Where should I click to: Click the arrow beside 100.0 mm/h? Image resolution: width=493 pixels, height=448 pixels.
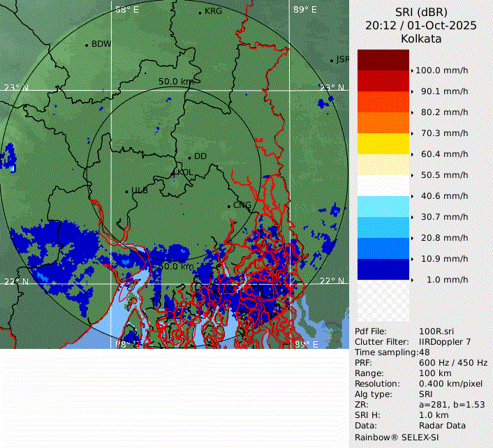(412, 70)
